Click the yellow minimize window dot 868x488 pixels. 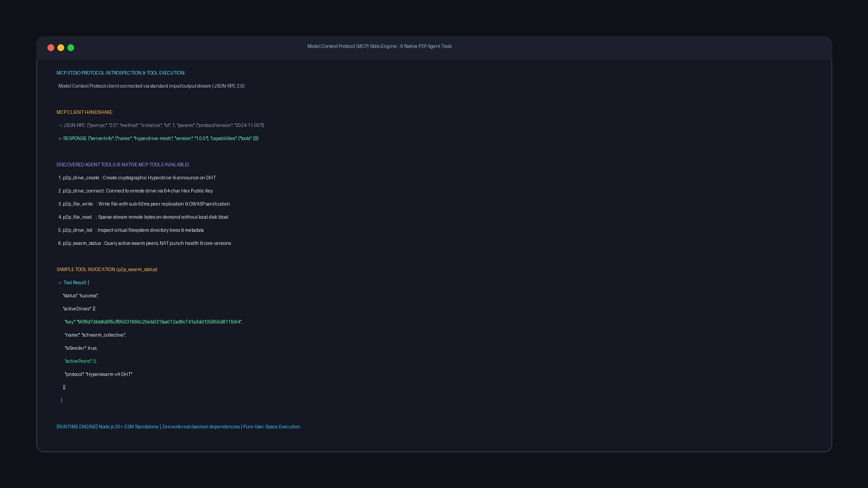click(x=61, y=48)
